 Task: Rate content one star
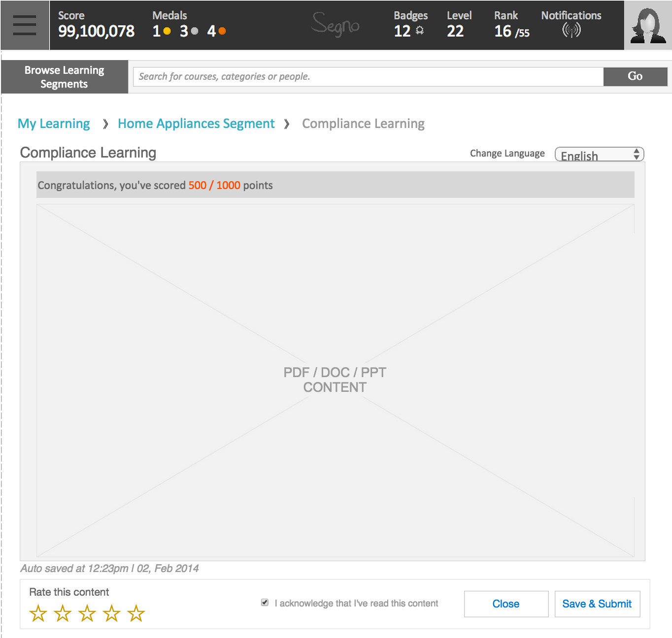point(38,613)
